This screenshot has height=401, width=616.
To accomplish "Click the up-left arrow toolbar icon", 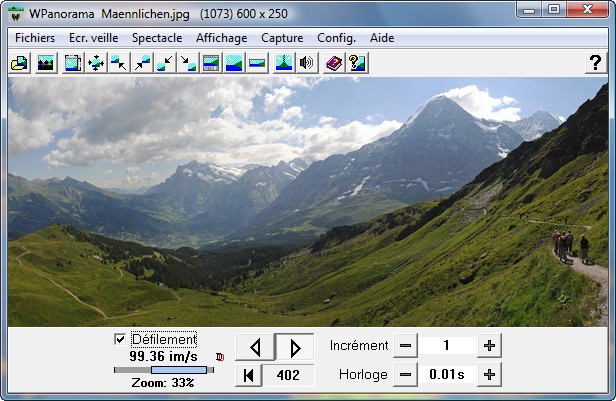I will (x=119, y=63).
